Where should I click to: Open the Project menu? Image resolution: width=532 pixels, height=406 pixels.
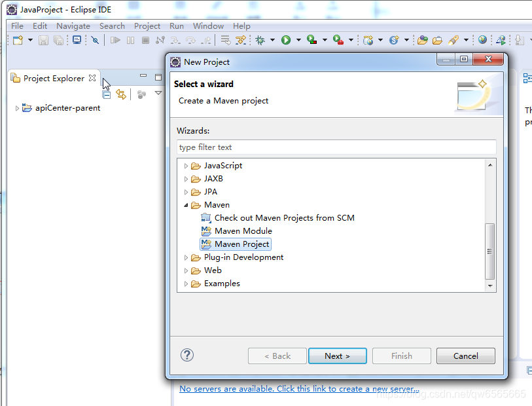pos(147,26)
